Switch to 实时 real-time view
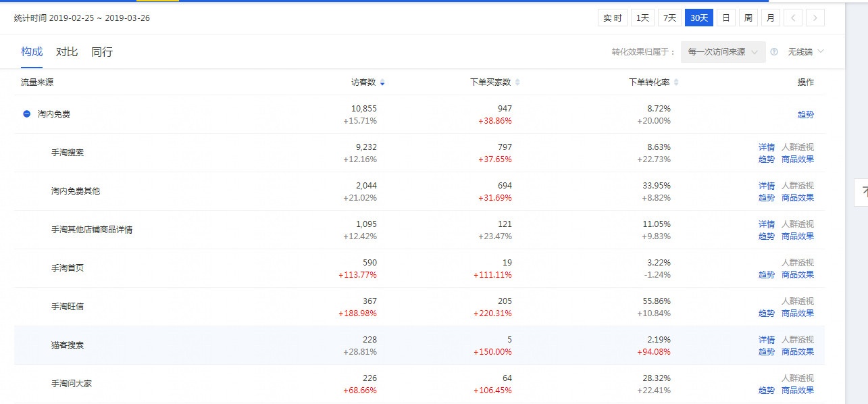The image size is (868, 404). (612, 17)
